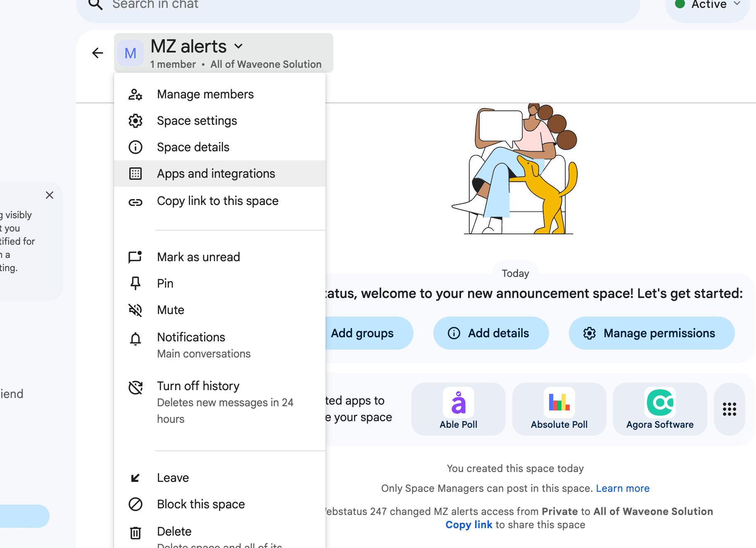Click the more apps grid button
This screenshot has height=548, width=756.
click(729, 409)
